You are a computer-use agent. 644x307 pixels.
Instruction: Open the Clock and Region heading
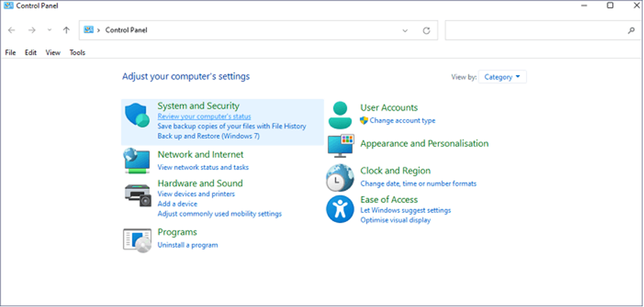tap(395, 171)
